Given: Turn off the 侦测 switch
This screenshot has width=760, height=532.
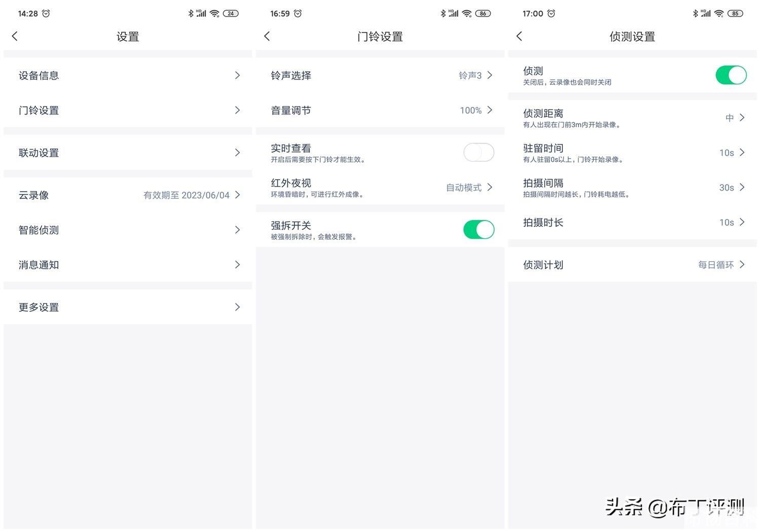Looking at the screenshot, I should [x=731, y=74].
